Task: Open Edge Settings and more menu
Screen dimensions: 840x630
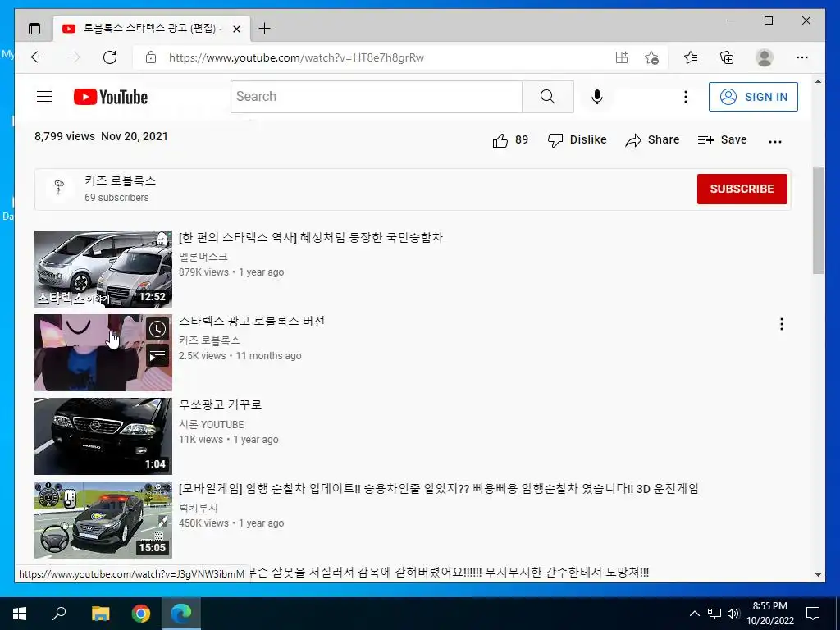Action: (802, 57)
